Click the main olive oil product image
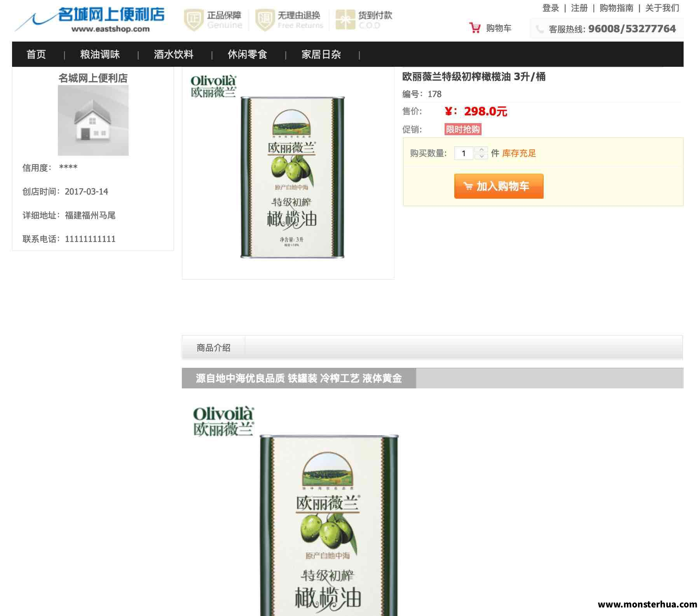The image size is (698, 616). (x=288, y=173)
